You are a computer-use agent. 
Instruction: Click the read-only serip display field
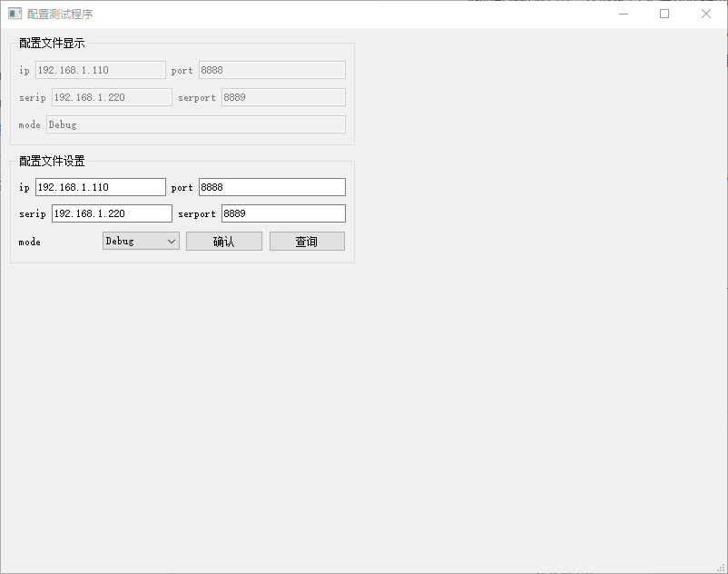111,97
